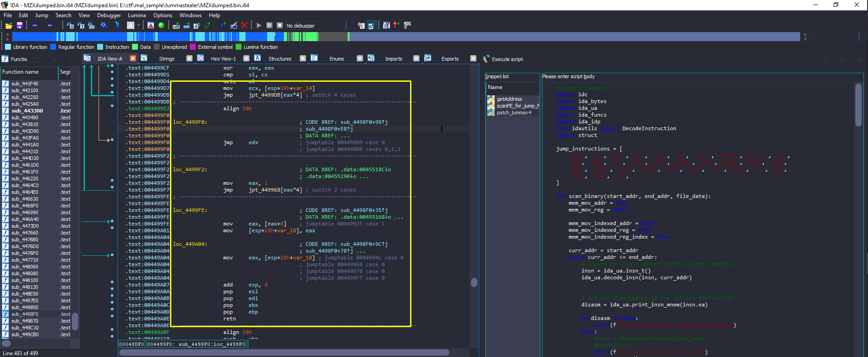Viewport: 868px width, 357px height.
Task: Click the red X delete toolbar icon
Action: coord(244,26)
